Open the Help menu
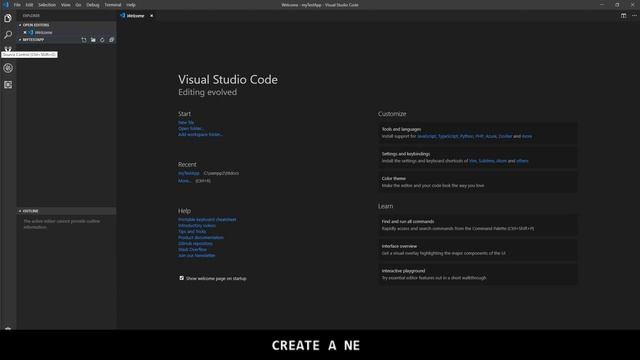 click(x=131, y=5)
